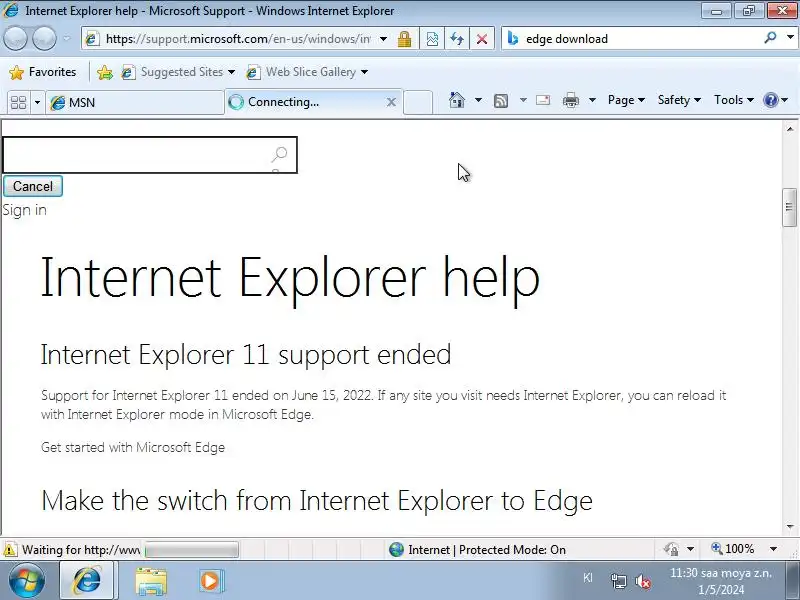Image resolution: width=800 pixels, height=600 pixels.
Task: Click the taskbar clock showing 11:30
Action: [x=721, y=582]
